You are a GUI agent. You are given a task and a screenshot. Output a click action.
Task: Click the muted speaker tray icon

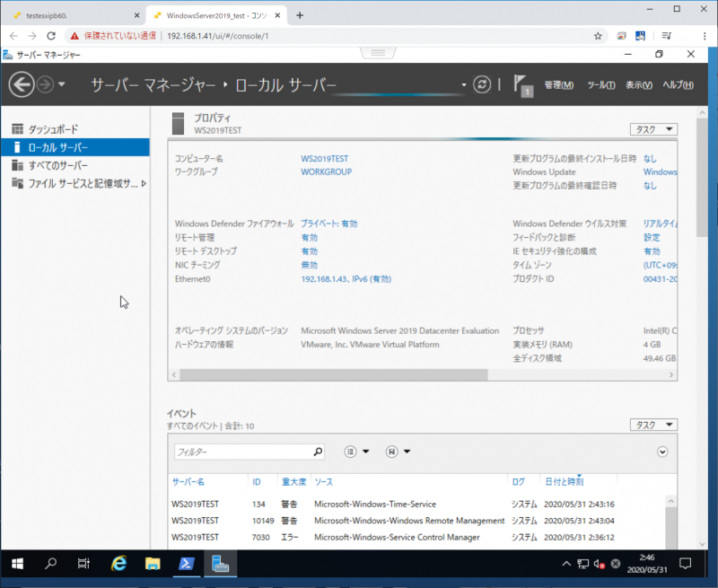(x=600, y=564)
